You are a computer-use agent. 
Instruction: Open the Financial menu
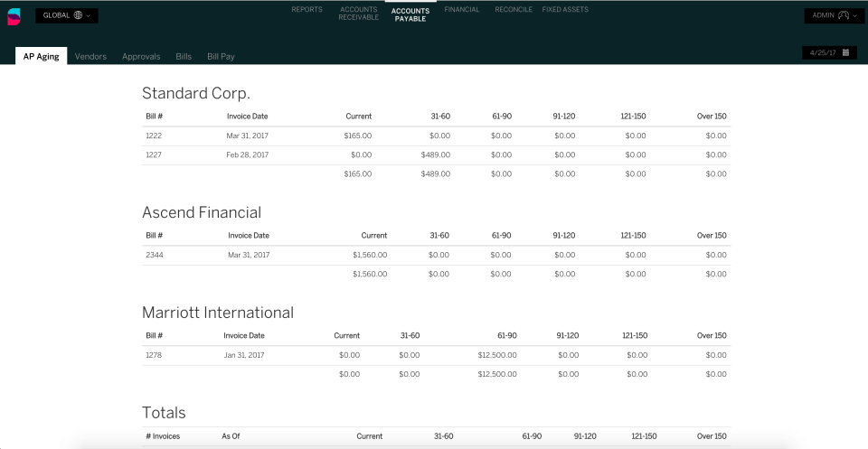point(462,9)
